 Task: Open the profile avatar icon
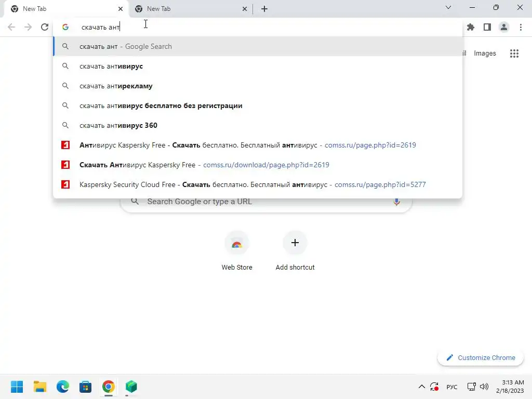[x=504, y=27]
